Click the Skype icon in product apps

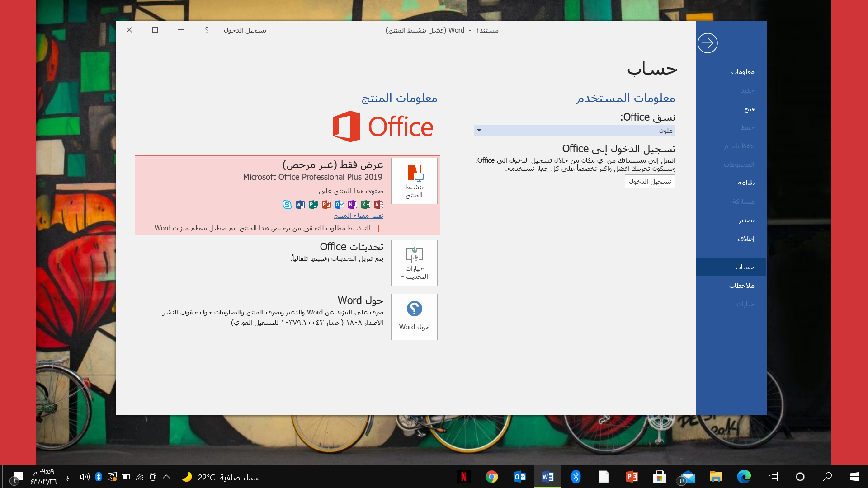point(287,205)
